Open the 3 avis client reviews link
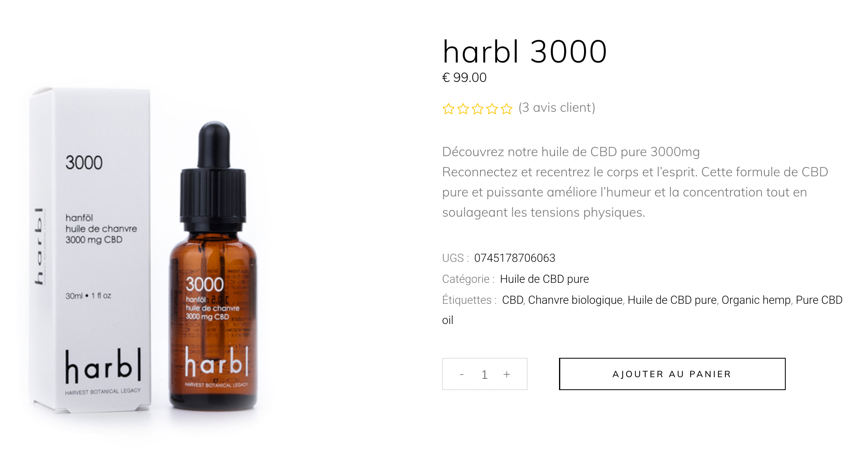The width and height of the screenshot is (868, 472). 557,108
